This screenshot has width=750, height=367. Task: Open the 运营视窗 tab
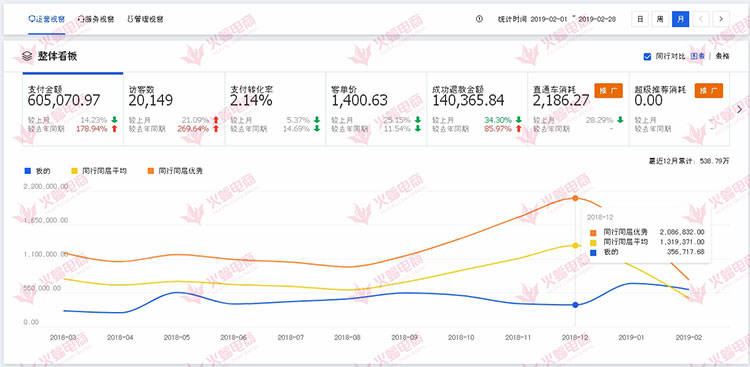pos(46,19)
